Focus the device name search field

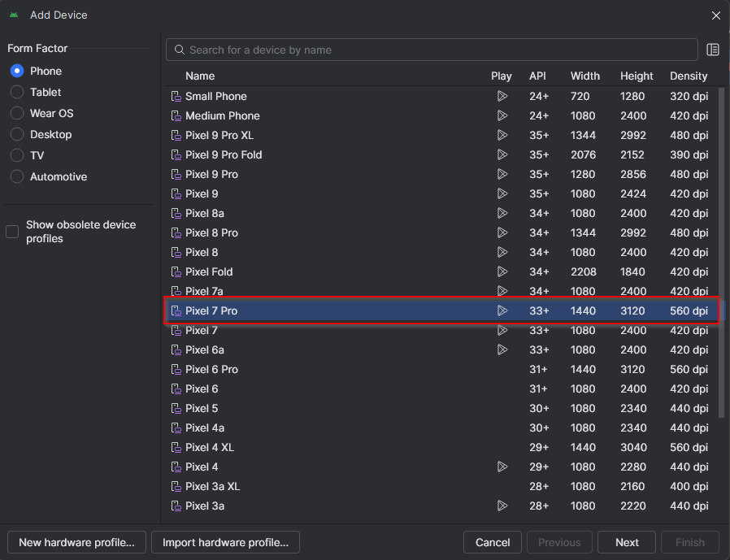[432, 50]
